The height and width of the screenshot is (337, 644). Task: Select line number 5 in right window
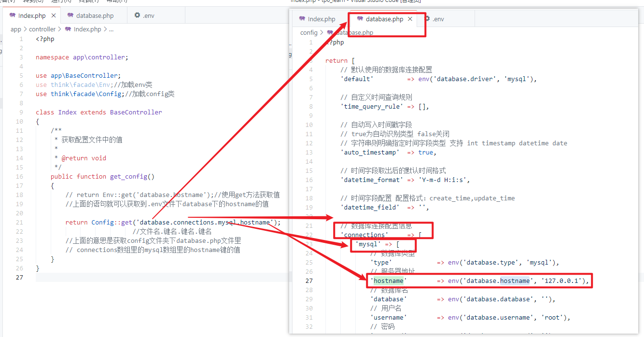(x=311, y=79)
